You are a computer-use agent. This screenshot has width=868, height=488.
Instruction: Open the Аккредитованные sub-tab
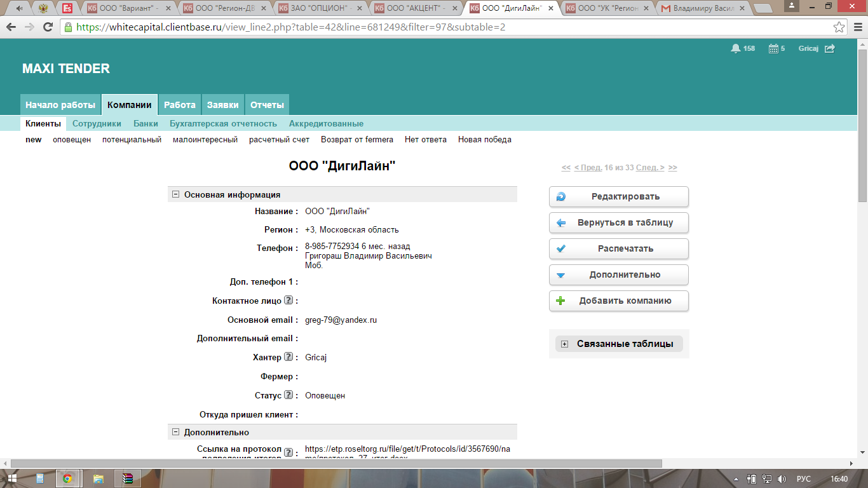click(326, 123)
